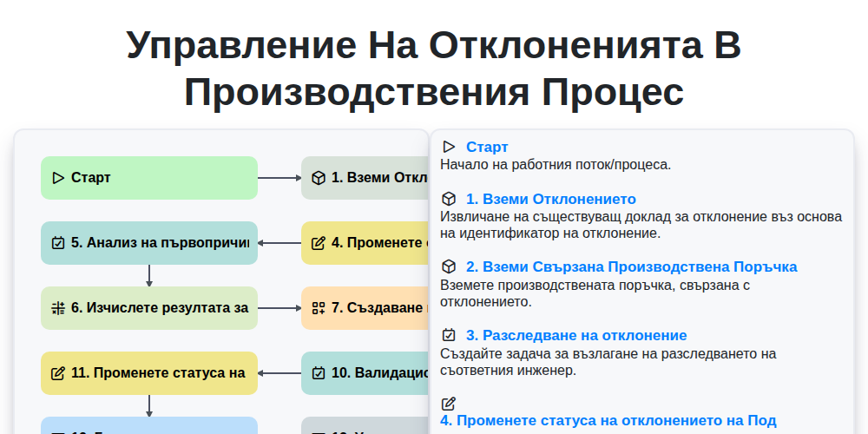The height and width of the screenshot is (434, 868).
Task: Click the grid icon on node 6. Изчислете
Action: tap(58, 308)
